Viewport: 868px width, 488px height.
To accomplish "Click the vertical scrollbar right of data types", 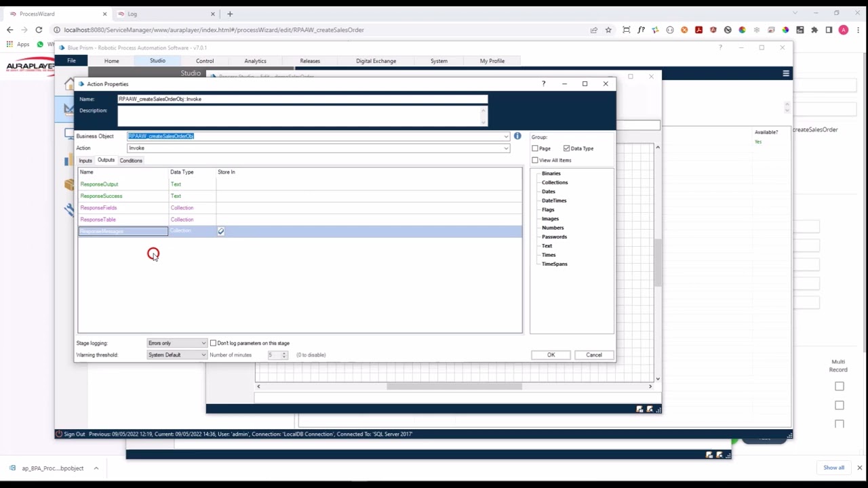I will pos(657,263).
